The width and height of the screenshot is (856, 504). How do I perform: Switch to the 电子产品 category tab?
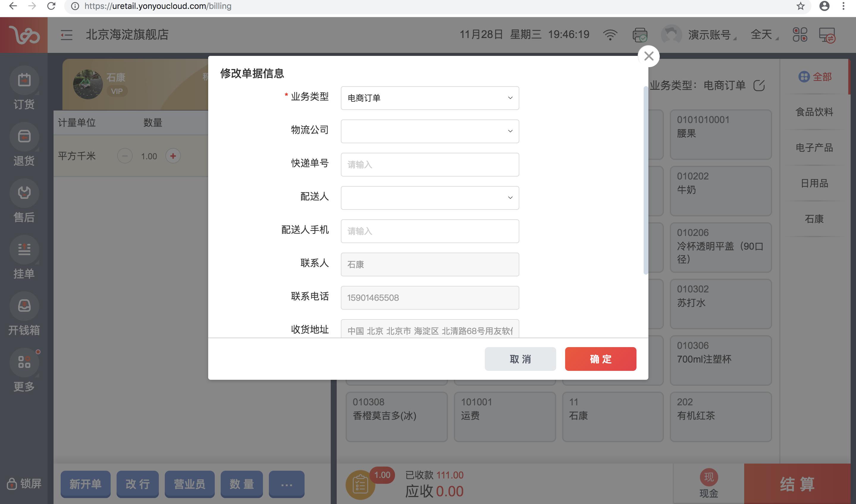click(814, 148)
